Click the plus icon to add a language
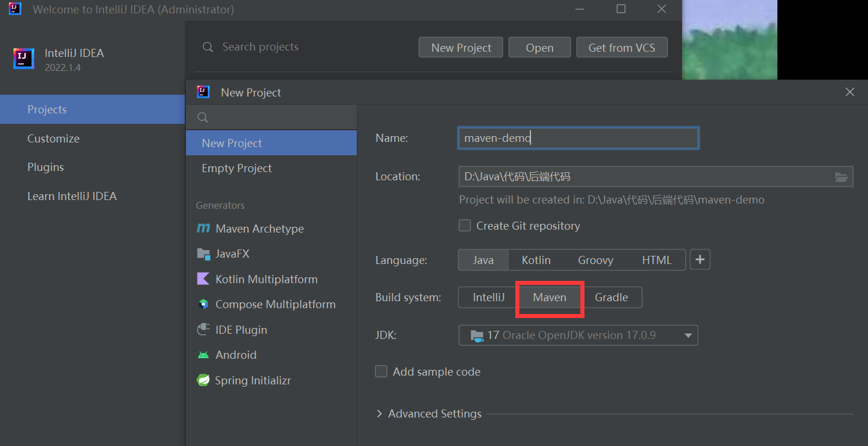 click(x=700, y=260)
